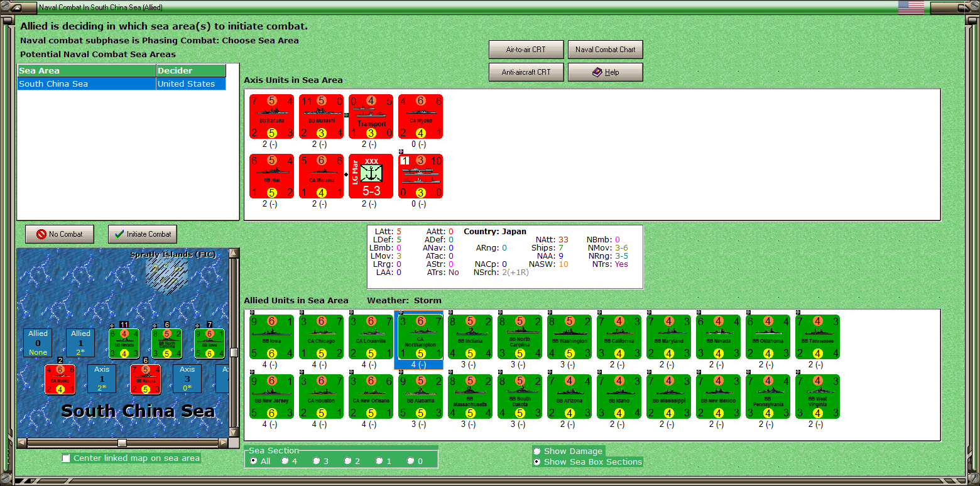The height and width of the screenshot is (486, 980).
Task: Click the Decider column header
Action: 191,71
